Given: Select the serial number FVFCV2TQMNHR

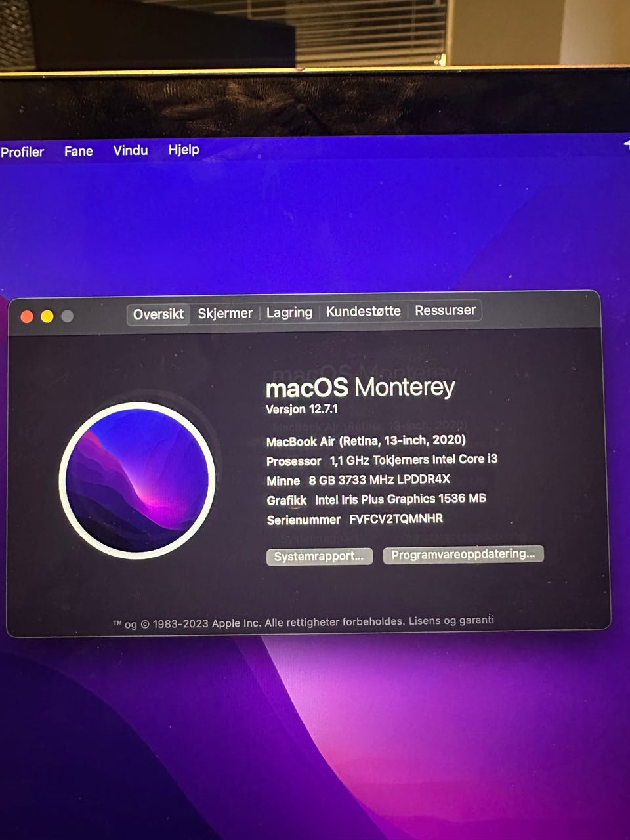Looking at the screenshot, I should (396, 519).
